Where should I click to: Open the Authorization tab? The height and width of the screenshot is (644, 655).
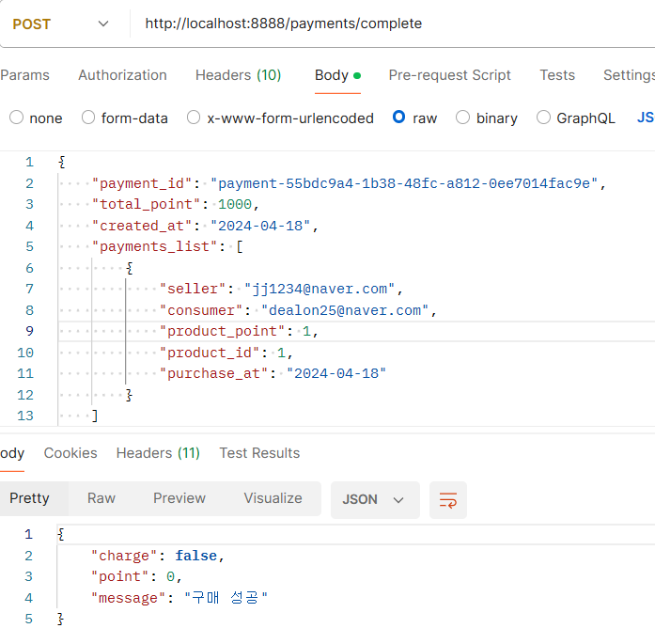click(x=122, y=75)
